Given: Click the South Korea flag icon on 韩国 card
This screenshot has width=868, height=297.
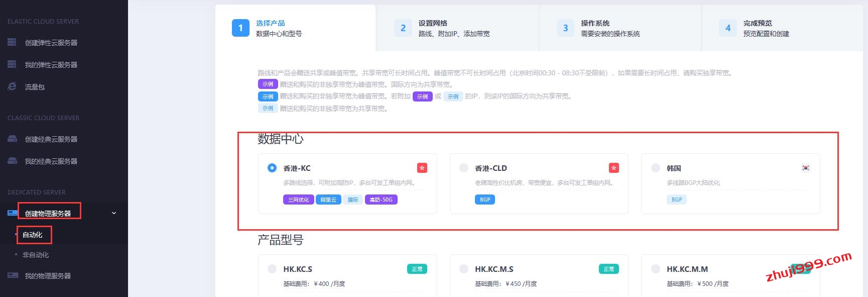Looking at the screenshot, I should (805, 168).
